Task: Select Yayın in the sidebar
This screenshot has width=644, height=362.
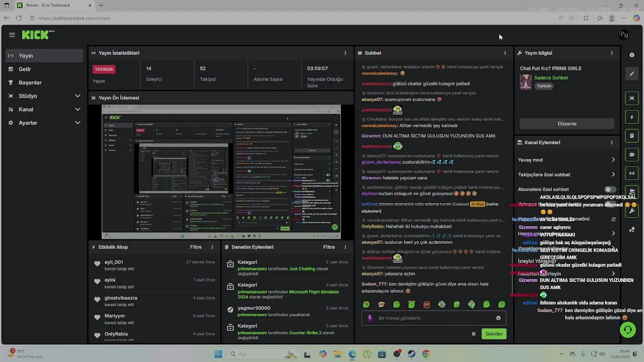Action: 44,56
